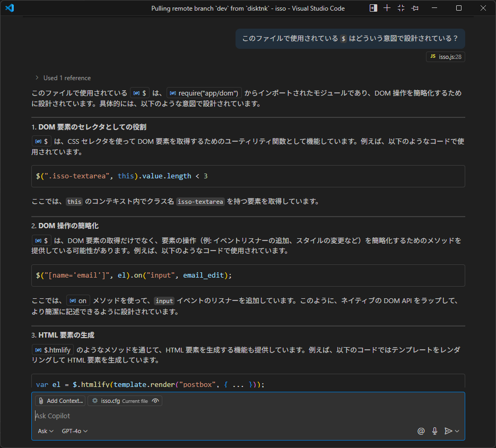Open the $ symbol under DOM要素のセレクタ heading

pos(41,141)
